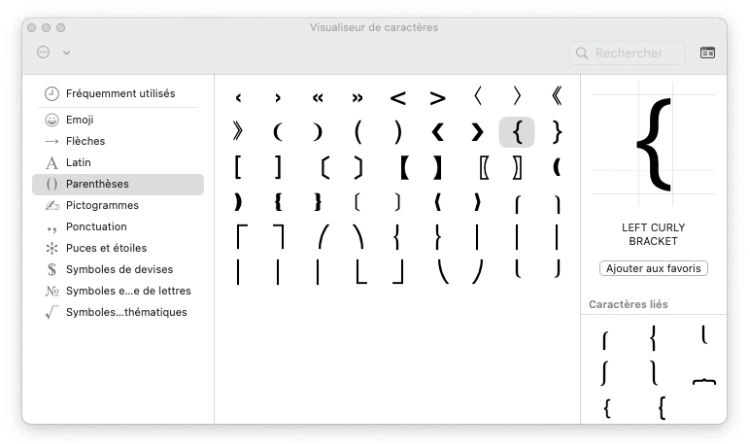Pick the double right guillemet »
Viewport: 750px width, 444px height.
357,98
